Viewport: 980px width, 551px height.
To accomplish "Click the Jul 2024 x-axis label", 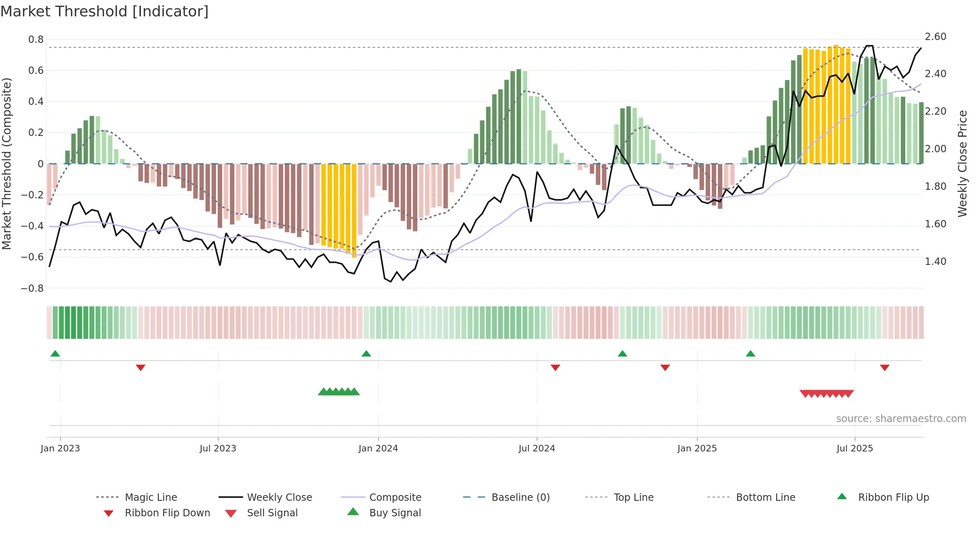I will click(x=537, y=448).
